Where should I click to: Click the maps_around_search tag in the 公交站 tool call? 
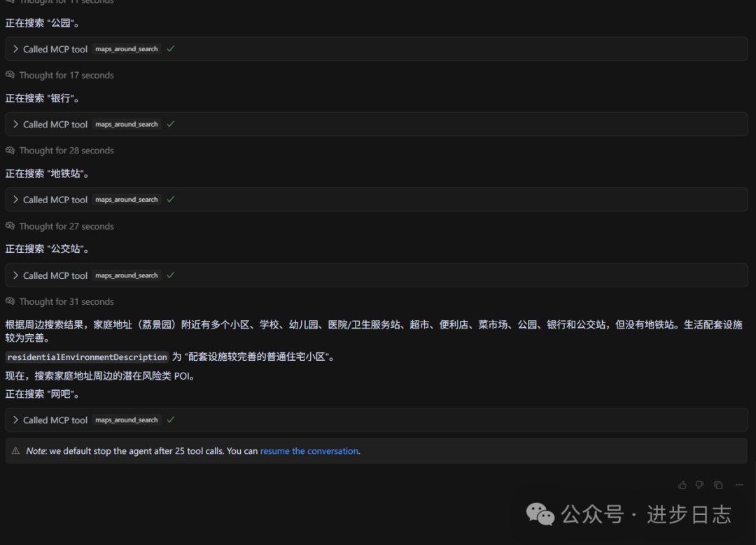(x=126, y=275)
